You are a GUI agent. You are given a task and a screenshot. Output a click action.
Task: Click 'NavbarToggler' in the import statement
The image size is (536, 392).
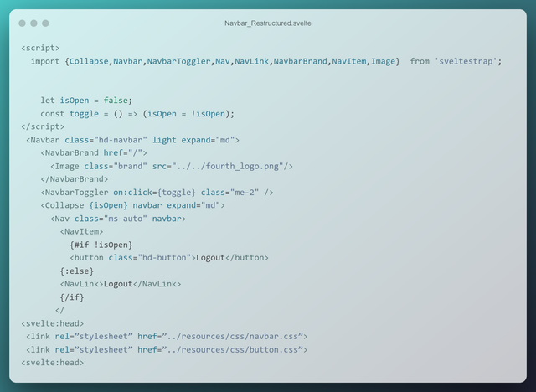[178, 61]
